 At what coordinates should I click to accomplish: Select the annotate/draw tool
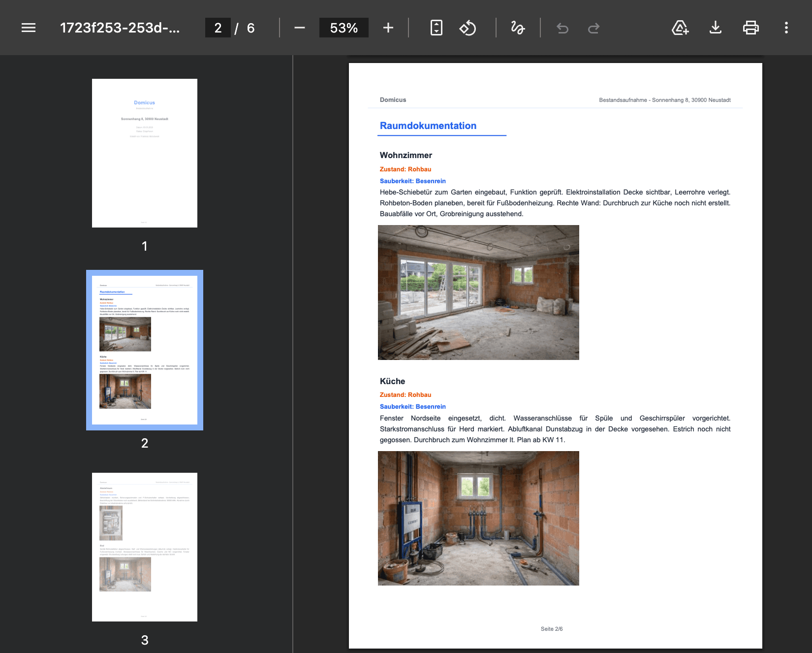(x=517, y=28)
